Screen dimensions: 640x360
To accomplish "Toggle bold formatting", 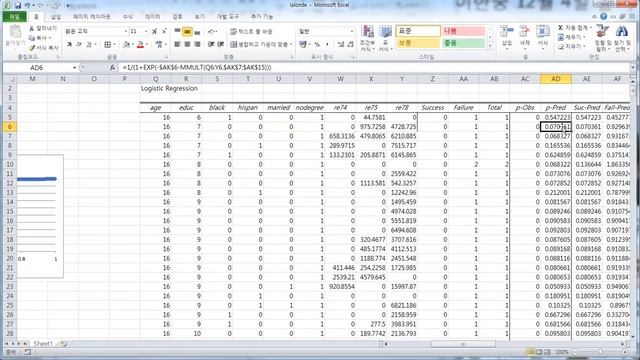I will 69,44.
